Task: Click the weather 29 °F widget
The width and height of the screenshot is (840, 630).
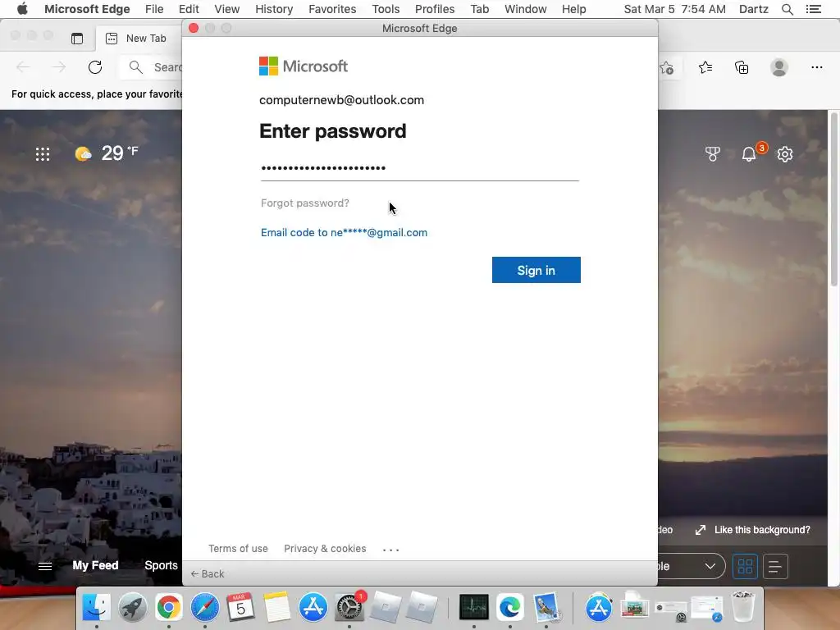Action: tap(107, 153)
